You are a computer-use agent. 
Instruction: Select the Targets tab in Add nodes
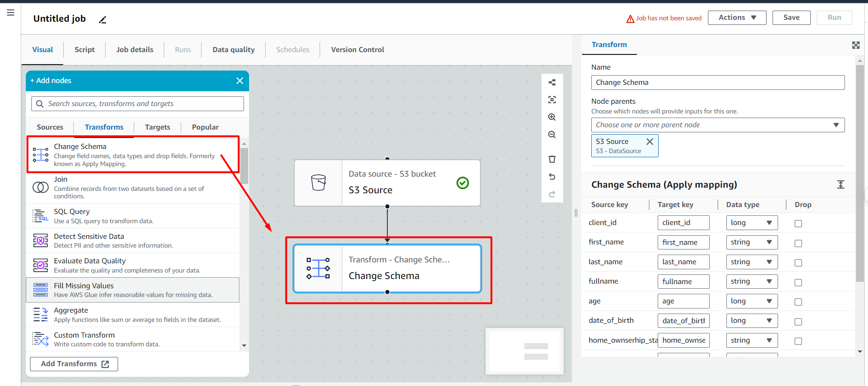coord(157,127)
